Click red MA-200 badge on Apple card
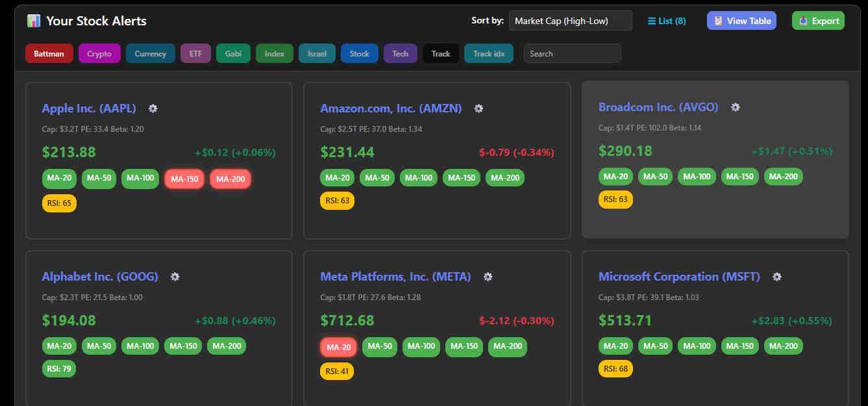Viewport: 868px width, 406px height. click(x=230, y=179)
